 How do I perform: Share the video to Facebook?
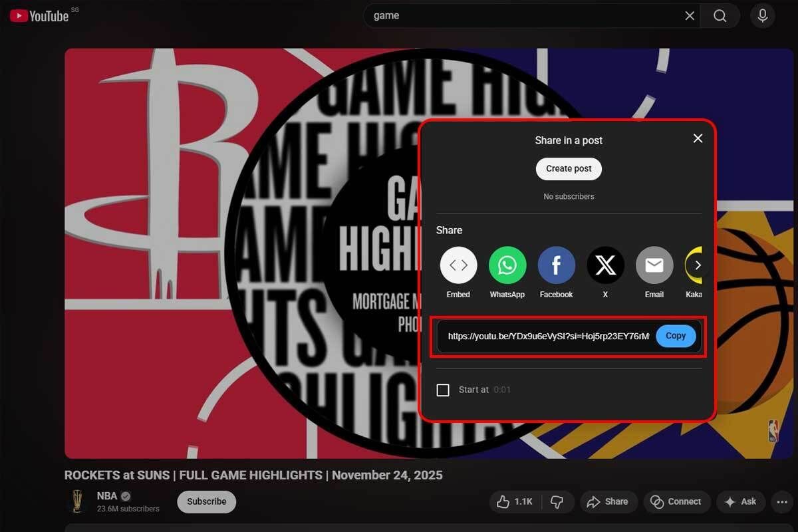[556, 265]
